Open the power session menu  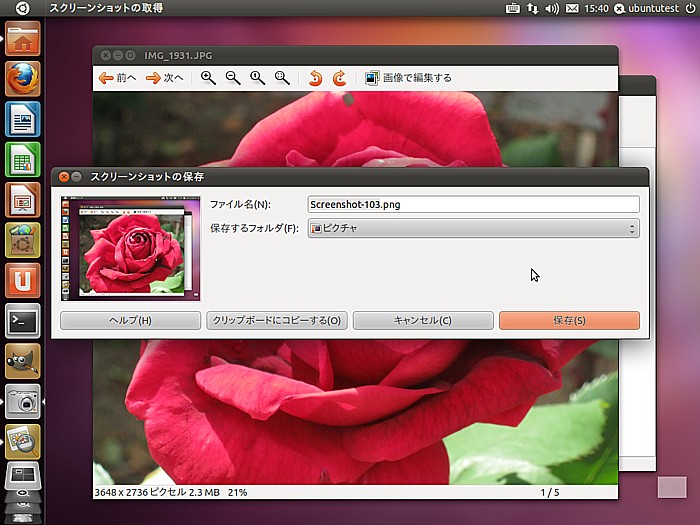click(690, 8)
